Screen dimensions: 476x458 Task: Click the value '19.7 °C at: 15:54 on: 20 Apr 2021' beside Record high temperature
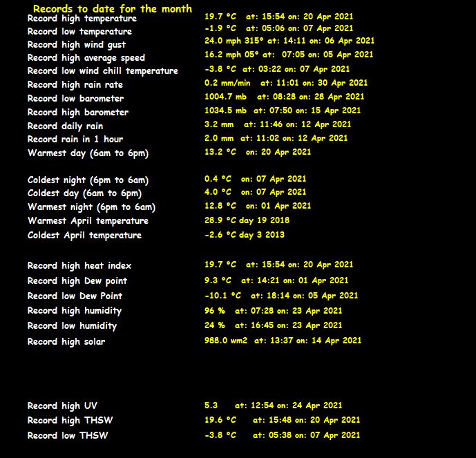pos(278,17)
